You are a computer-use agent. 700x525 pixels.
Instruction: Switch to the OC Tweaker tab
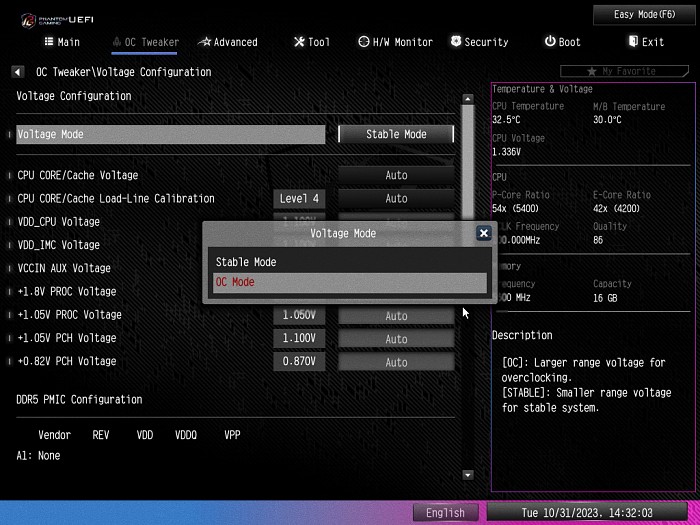[x=146, y=42]
